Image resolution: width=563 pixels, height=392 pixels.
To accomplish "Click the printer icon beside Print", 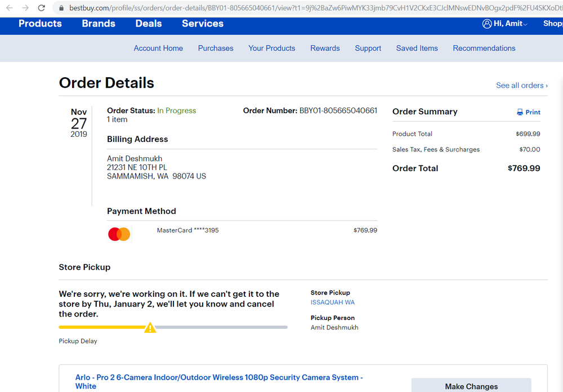I will click(520, 112).
